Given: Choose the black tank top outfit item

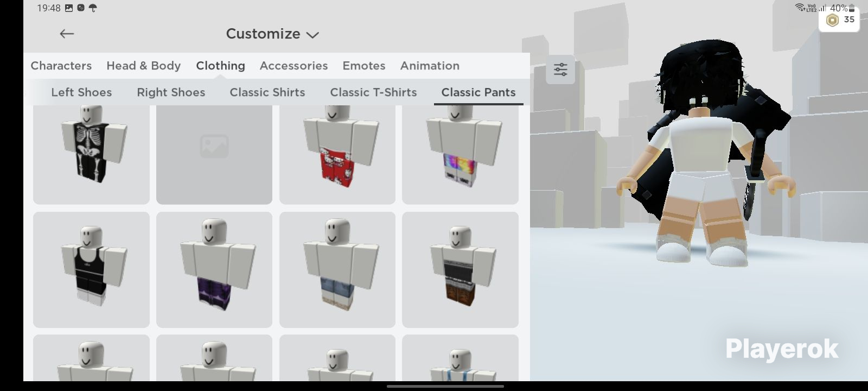Looking at the screenshot, I should [91, 270].
